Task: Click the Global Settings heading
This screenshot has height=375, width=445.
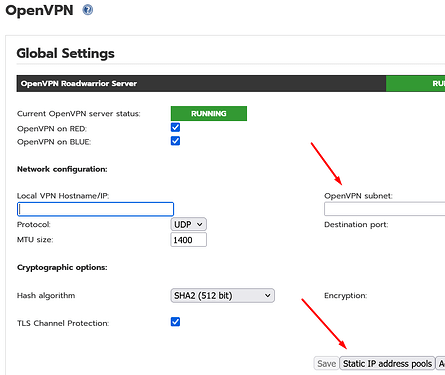Action: pos(65,53)
